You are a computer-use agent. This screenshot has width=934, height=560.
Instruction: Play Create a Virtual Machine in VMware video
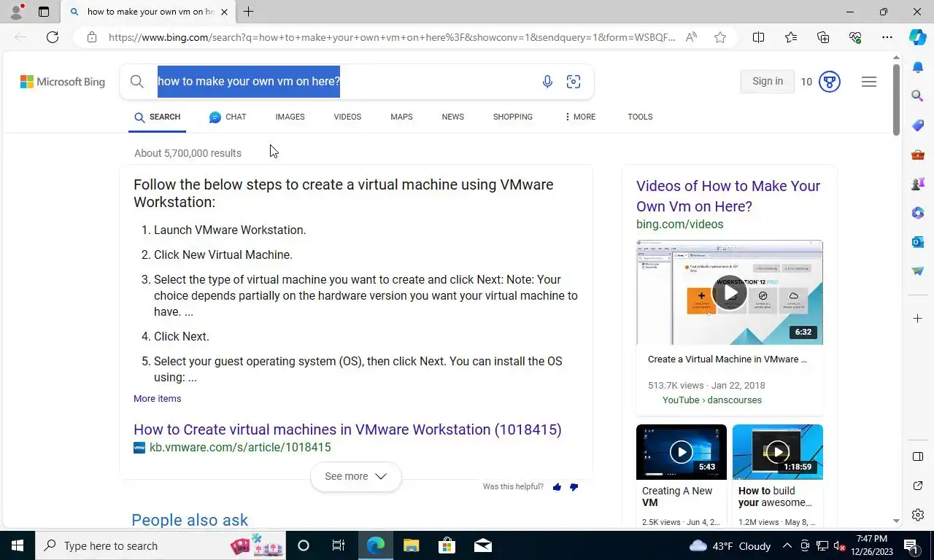730,292
